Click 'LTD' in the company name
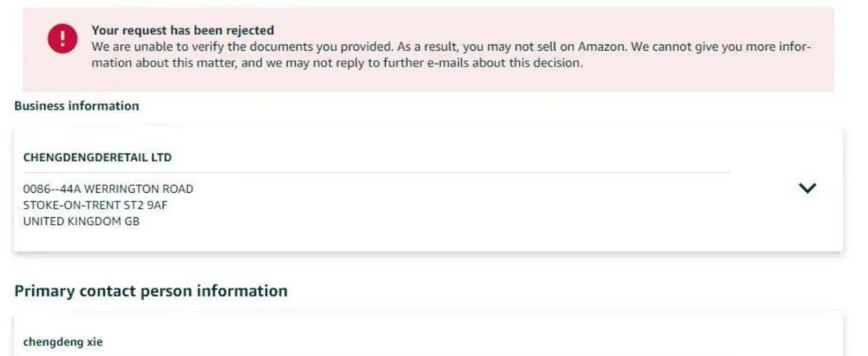The image size is (868, 356). (162, 158)
